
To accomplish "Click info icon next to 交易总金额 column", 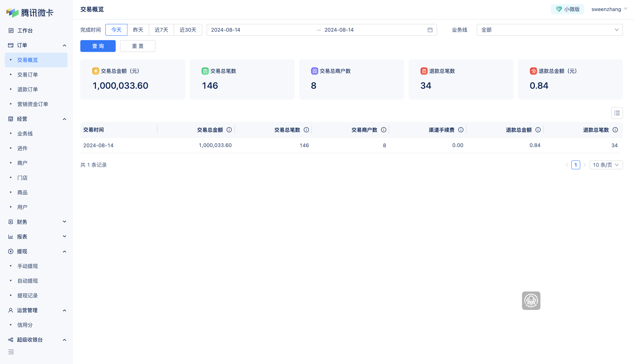I will click(x=229, y=130).
